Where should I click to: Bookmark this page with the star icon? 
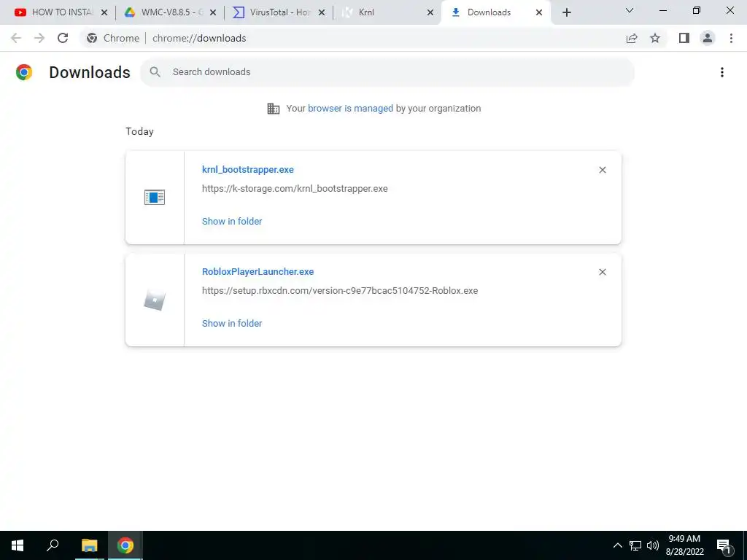[655, 38]
